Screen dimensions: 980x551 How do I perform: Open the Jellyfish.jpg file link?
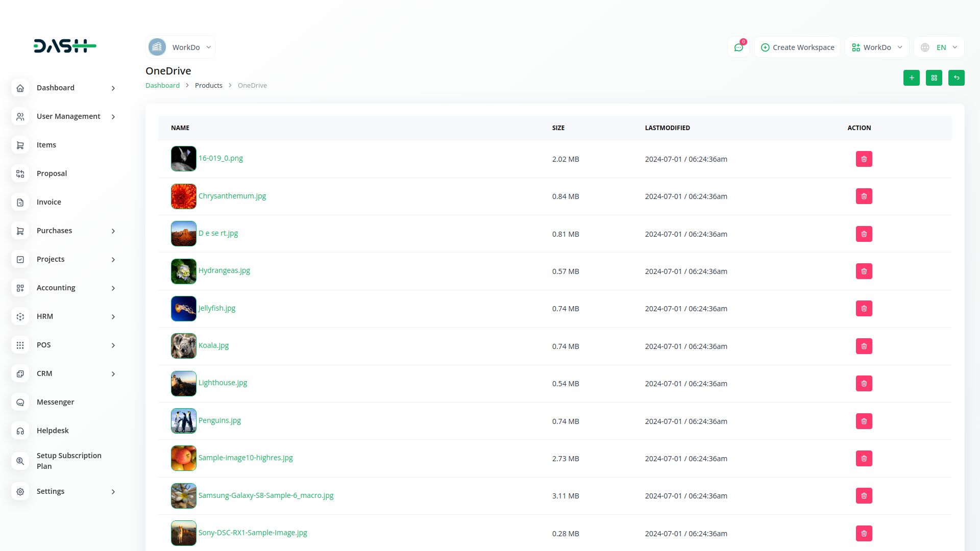coord(216,308)
